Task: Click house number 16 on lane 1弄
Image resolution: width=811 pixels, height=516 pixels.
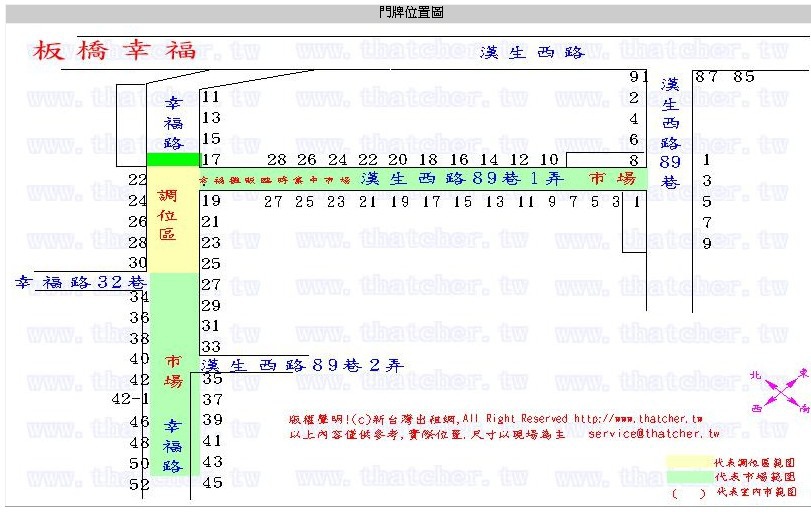Action: (459, 160)
